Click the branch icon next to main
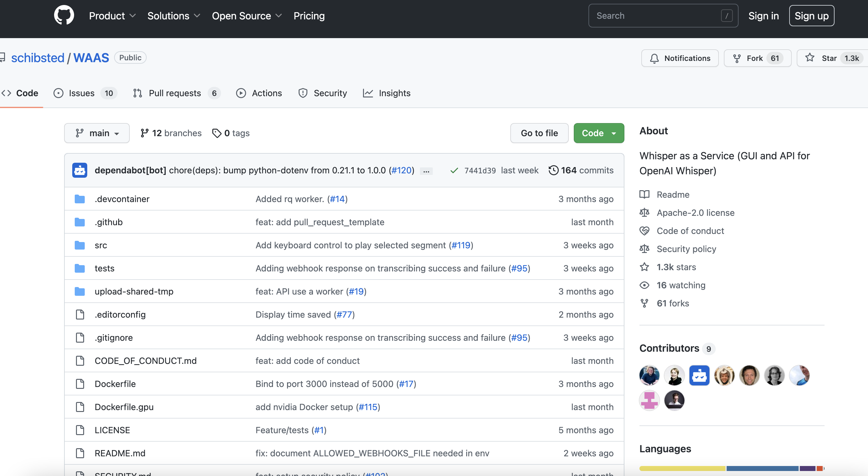This screenshot has height=476, width=868. (79, 132)
